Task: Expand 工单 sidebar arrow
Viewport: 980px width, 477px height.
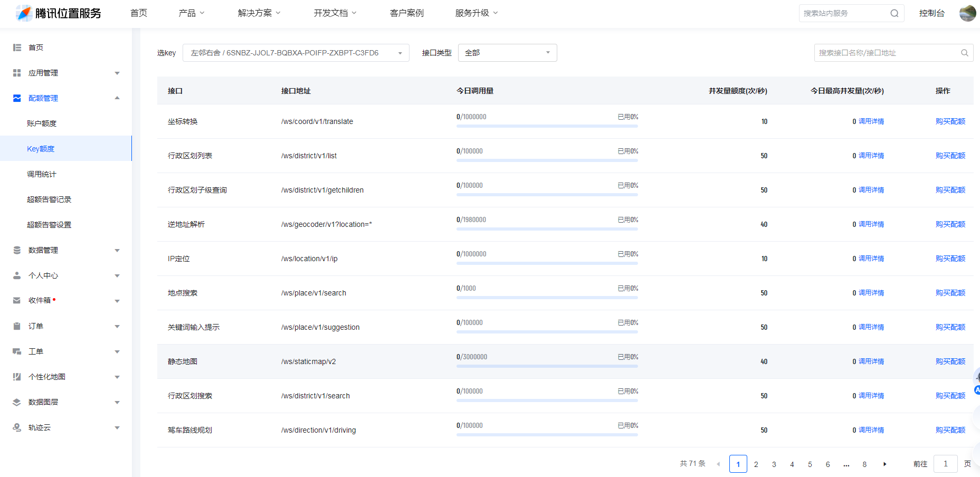Action: 117,352
